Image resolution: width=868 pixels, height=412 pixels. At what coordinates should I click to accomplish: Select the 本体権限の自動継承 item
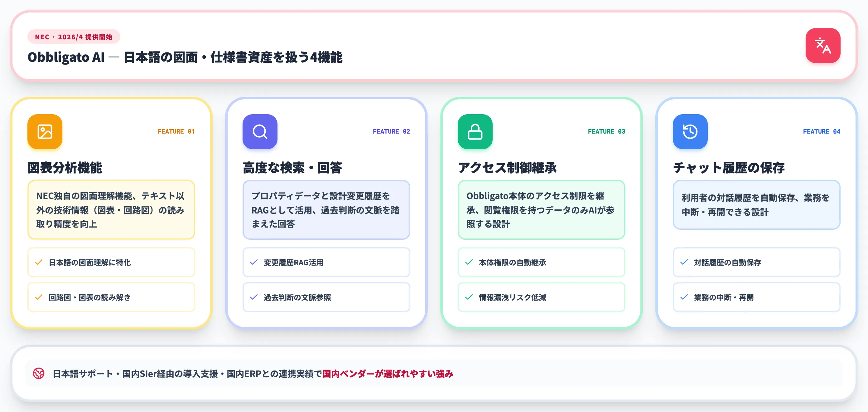[x=541, y=262]
